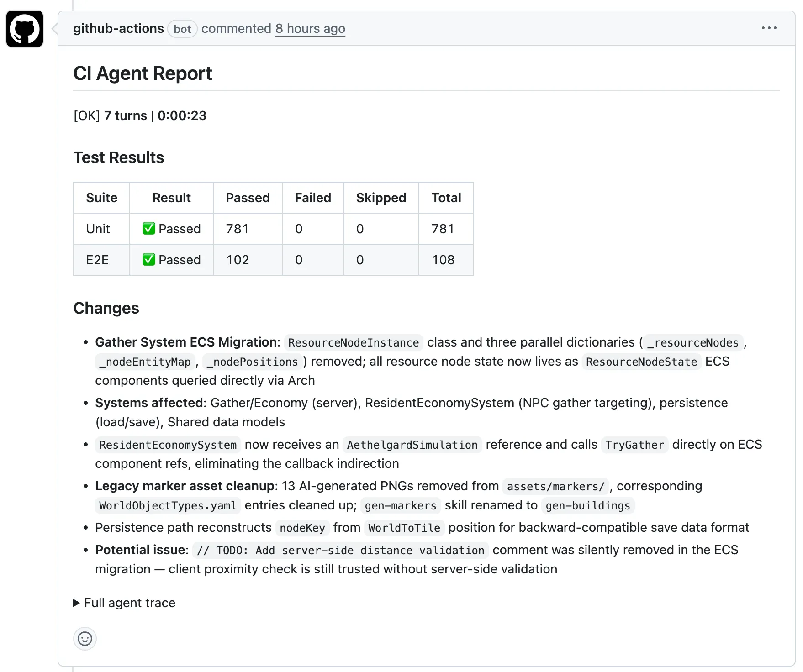Expand the Full agent trace section
This screenshot has height=672, width=803.
(124, 603)
